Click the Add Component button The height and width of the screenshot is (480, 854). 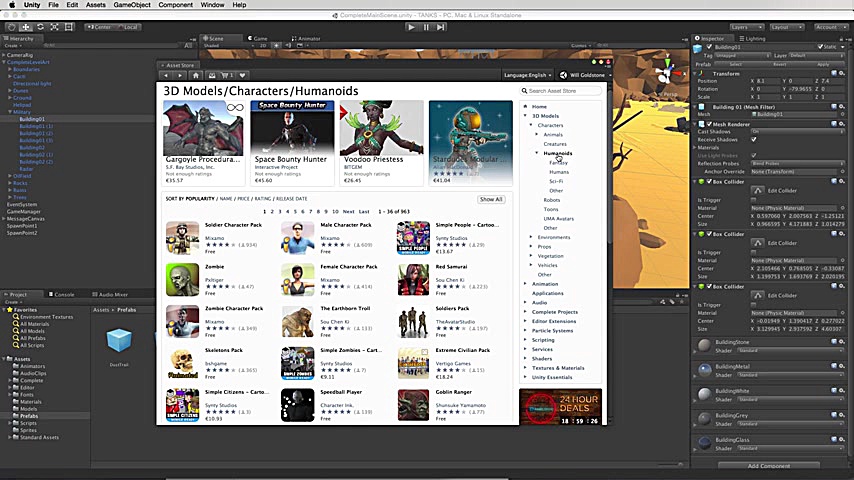[x=768, y=466]
